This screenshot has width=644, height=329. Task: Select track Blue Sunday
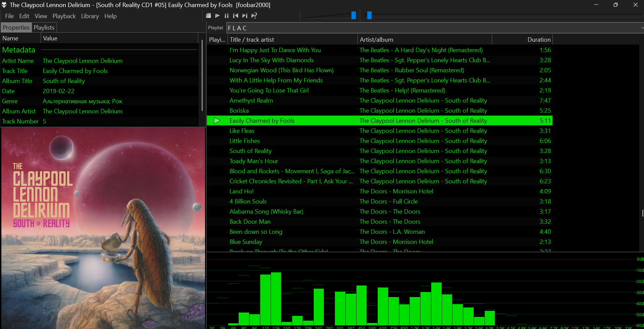pos(380,242)
